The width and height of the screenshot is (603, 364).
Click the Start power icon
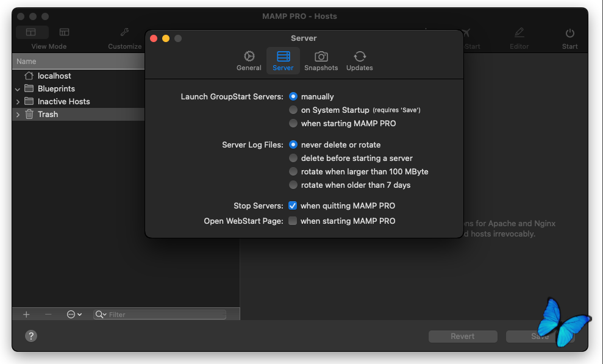569,33
